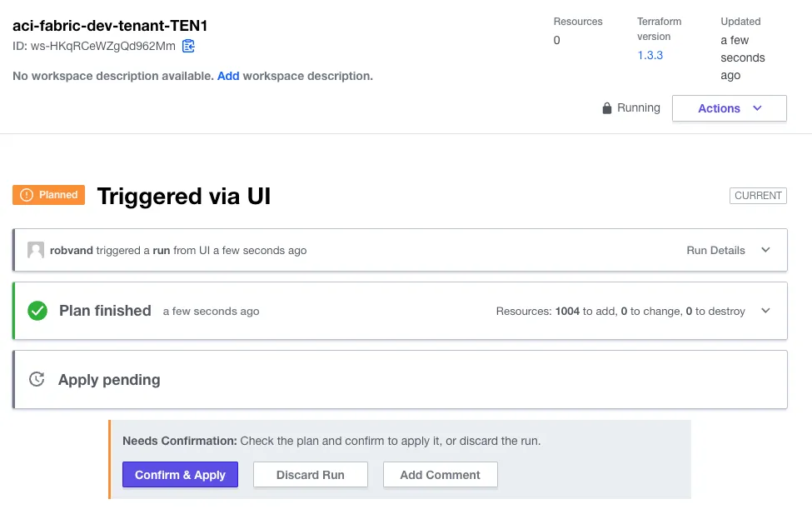Image resolution: width=812 pixels, height=519 pixels.
Task: Click the Add Comment button
Action: point(440,475)
